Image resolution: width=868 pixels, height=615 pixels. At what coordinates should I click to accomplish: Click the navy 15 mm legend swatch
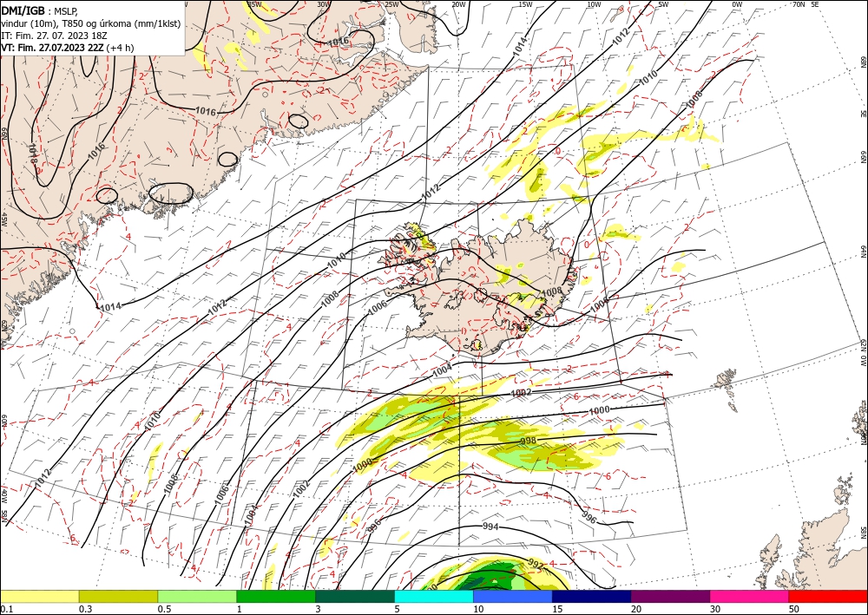pyautogui.click(x=592, y=597)
